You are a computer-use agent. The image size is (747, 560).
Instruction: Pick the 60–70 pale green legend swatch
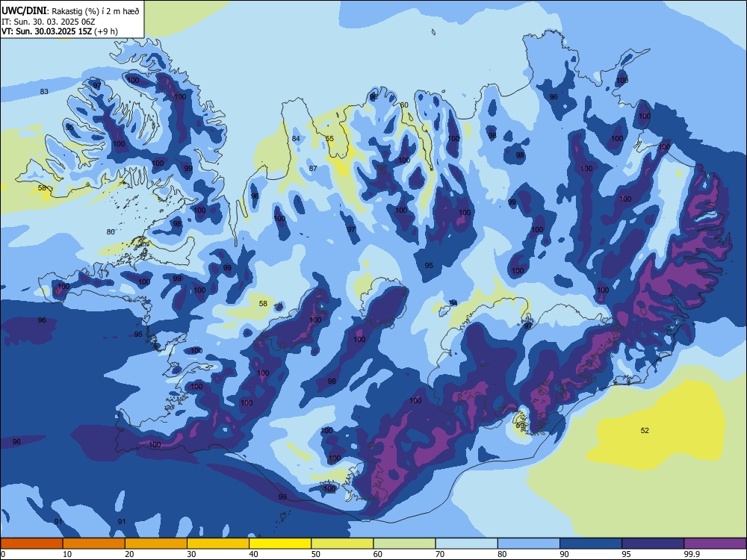click(404, 544)
